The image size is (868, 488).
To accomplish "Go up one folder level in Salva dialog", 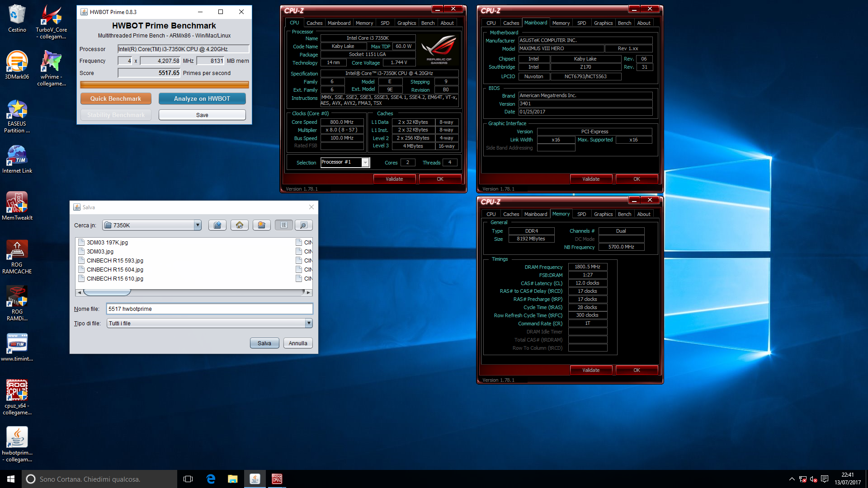I will [x=217, y=225].
